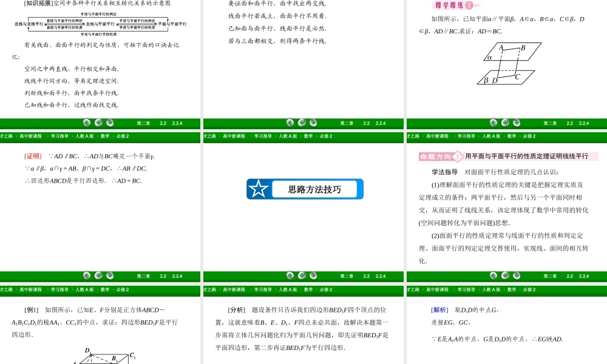
Task: Open section link 2.2.4 on the 证明 slide
Action: point(177,275)
